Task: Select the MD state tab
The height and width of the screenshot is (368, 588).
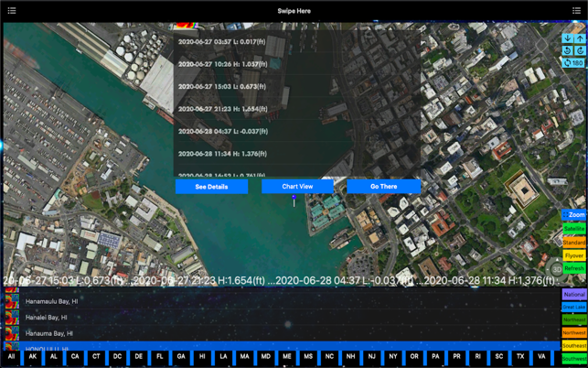Action: pos(265,357)
